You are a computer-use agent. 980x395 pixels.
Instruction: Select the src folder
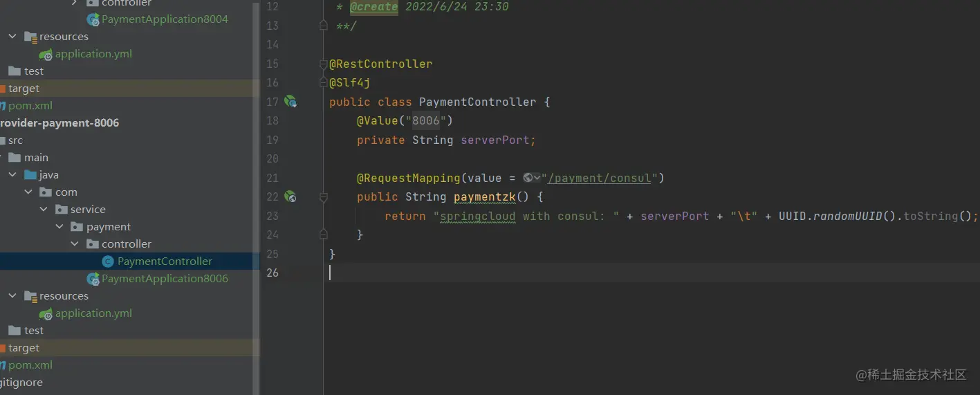click(15, 140)
